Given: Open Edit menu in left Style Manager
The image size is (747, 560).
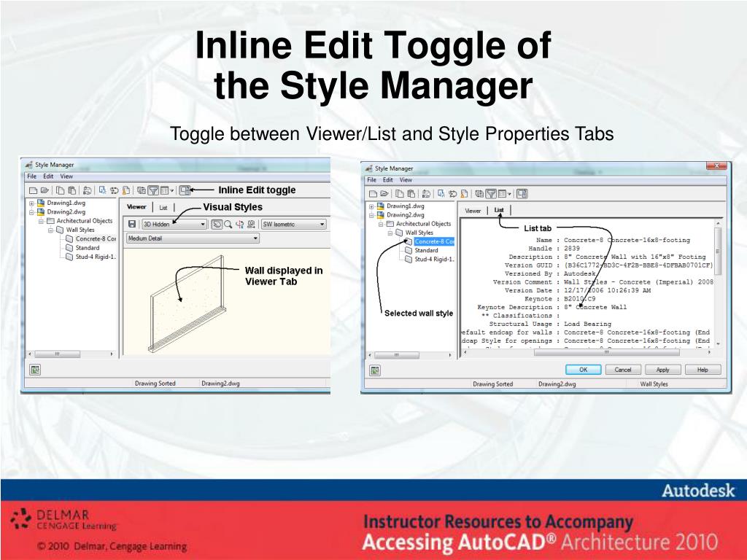Looking at the screenshot, I should (x=48, y=176).
